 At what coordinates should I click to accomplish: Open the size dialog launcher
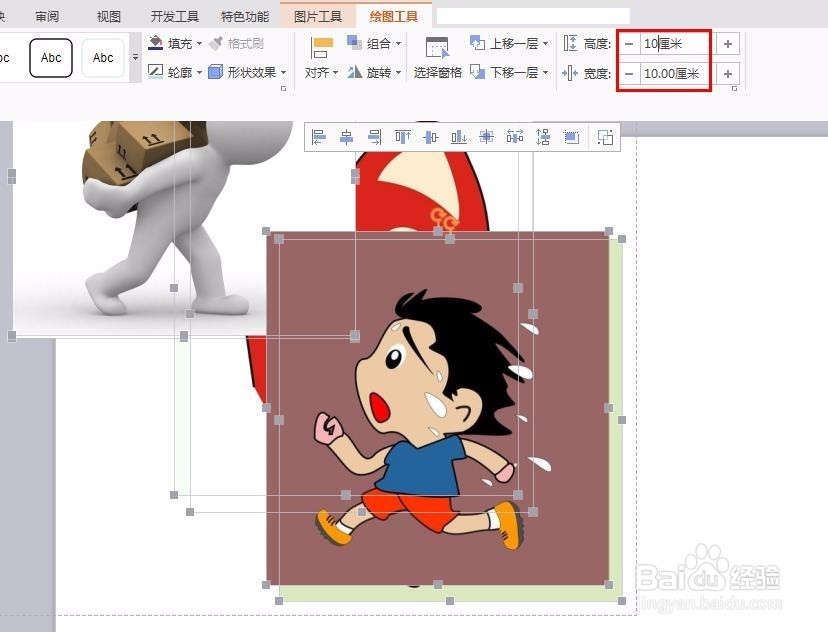point(734,89)
